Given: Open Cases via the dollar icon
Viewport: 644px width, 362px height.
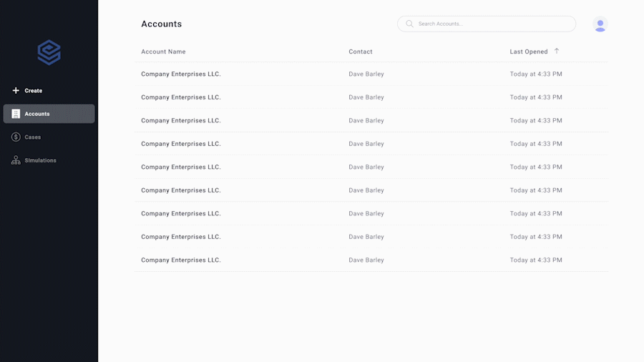Looking at the screenshot, I should click(x=16, y=137).
